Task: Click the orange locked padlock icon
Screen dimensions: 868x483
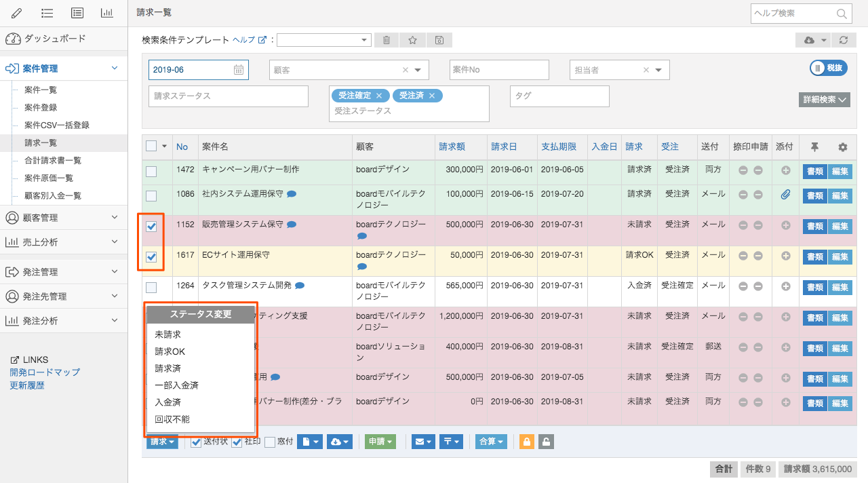Action: coord(526,442)
